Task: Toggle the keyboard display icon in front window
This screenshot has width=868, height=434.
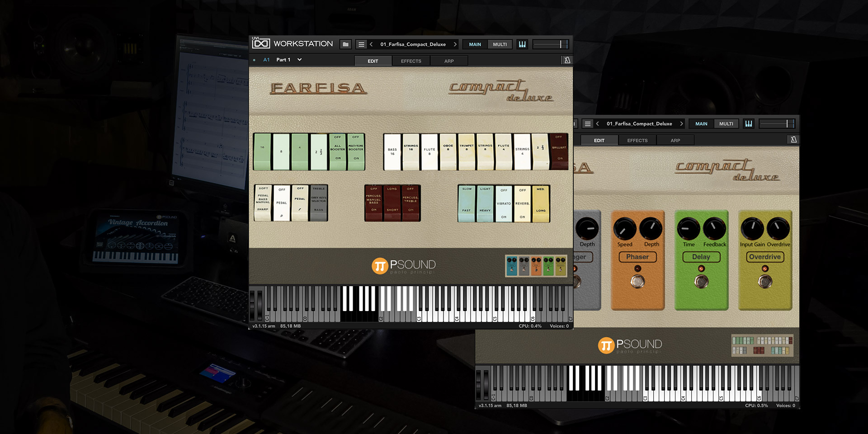Action: pos(522,44)
